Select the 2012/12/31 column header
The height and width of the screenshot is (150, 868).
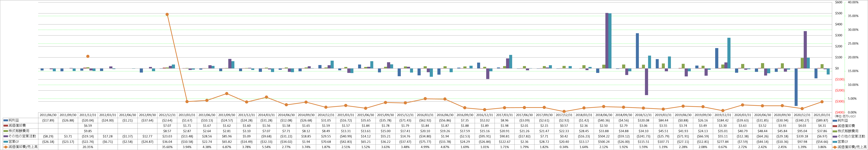coord(167,115)
